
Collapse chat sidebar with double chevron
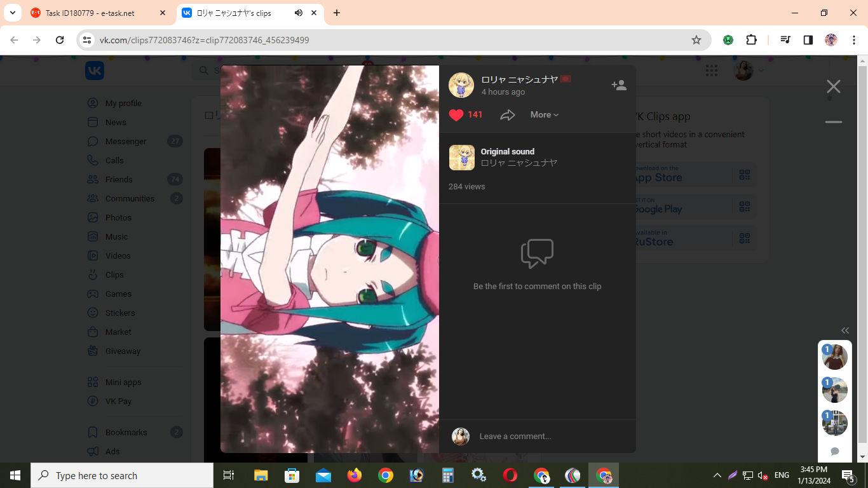(x=845, y=330)
